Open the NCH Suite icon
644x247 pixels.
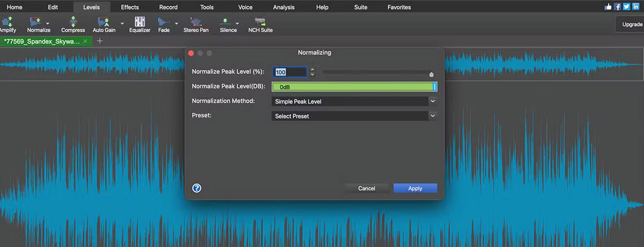(260, 22)
